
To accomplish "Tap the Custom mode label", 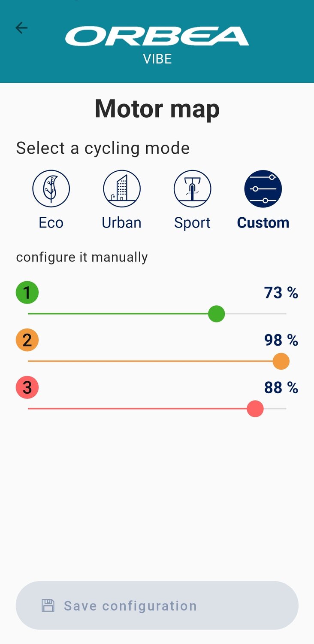I will pyautogui.click(x=263, y=223).
